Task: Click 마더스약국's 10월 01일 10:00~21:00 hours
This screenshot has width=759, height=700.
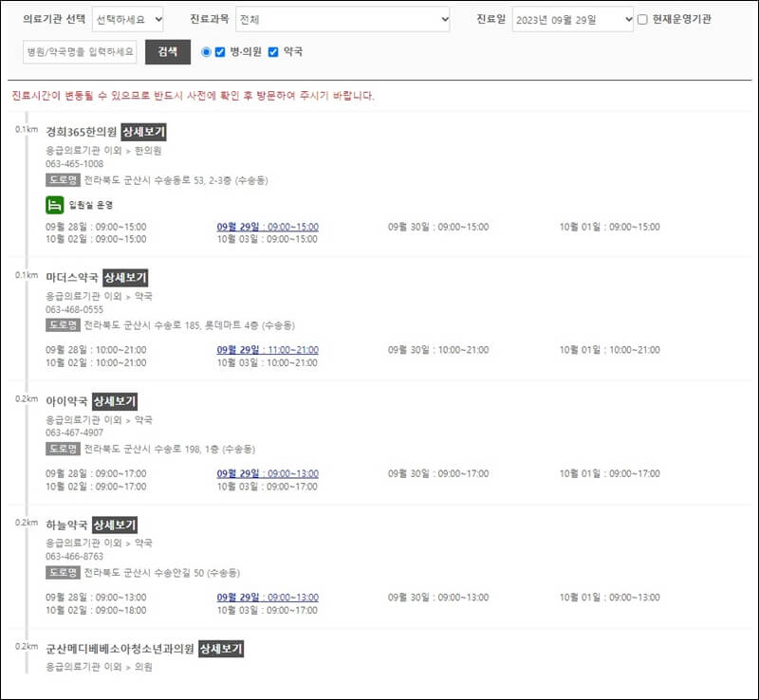Action: coord(610,349)
